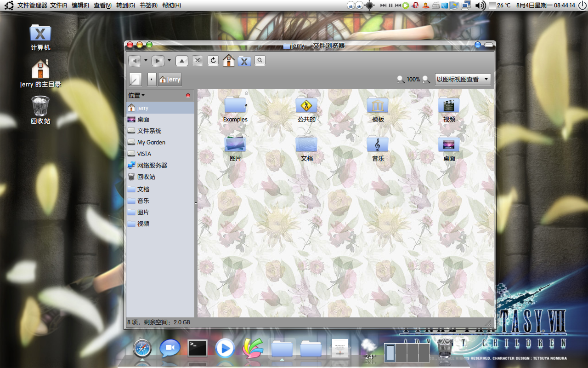588x368 pixels.
Task: Select jerry in the places sidebar
Action: tap(160, 108)
